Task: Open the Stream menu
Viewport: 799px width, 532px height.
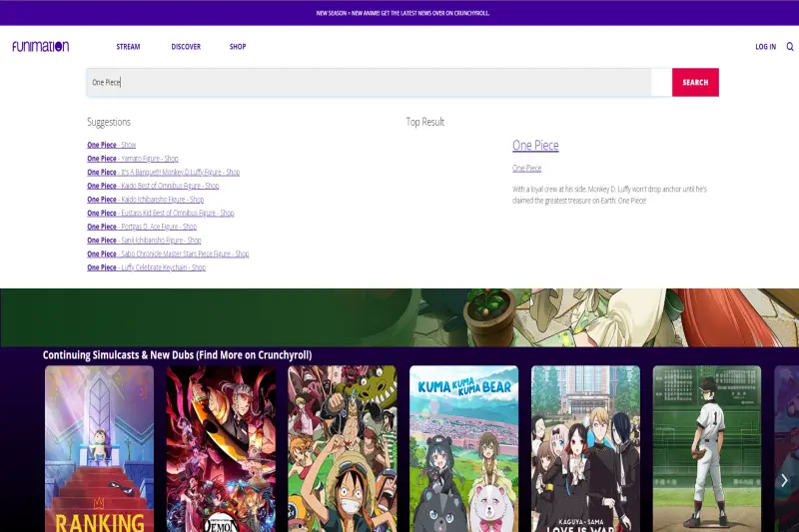Action: coord(128,46)
